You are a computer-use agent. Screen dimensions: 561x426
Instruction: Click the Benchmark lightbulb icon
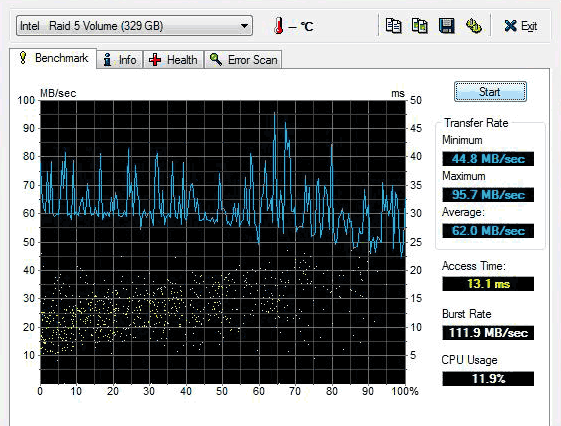click(23, 58)
